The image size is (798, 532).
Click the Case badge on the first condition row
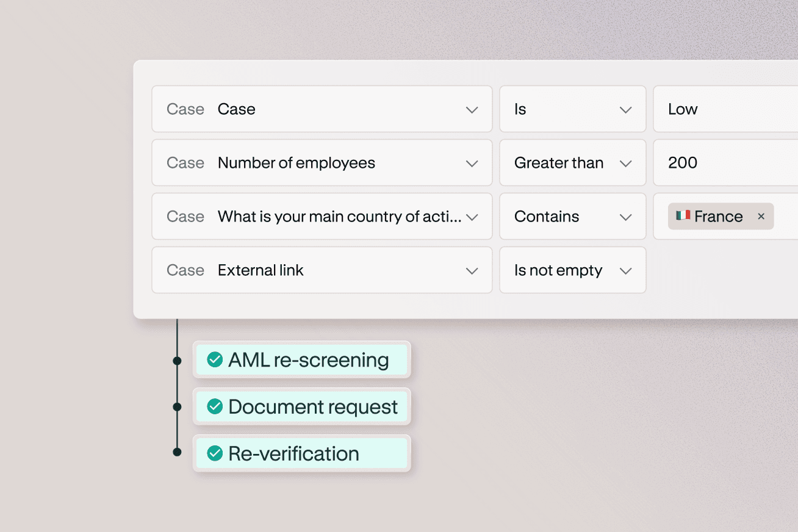tap(185, 109)
